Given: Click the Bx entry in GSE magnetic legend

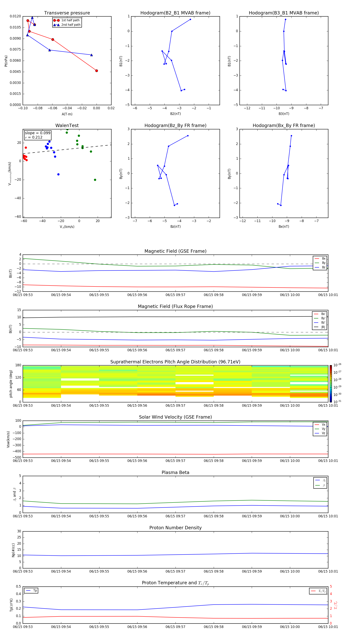Looking at the screenshot, I should [x=320, y=259].
